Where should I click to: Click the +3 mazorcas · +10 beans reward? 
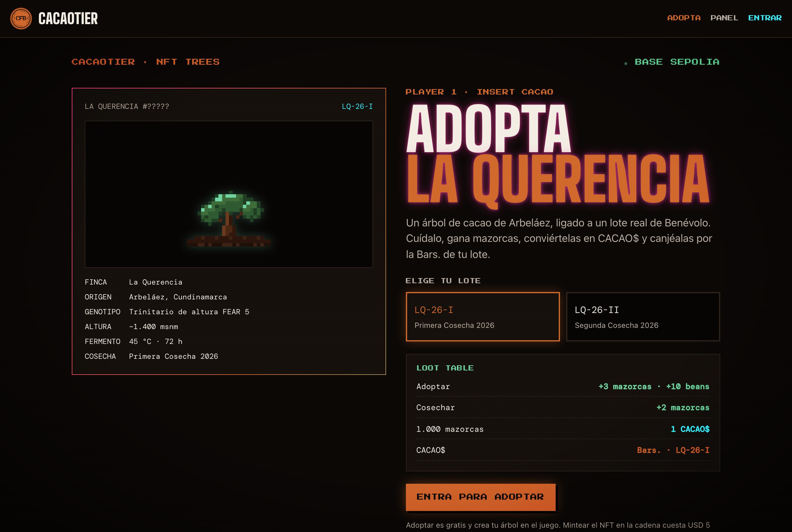point(654,386)
